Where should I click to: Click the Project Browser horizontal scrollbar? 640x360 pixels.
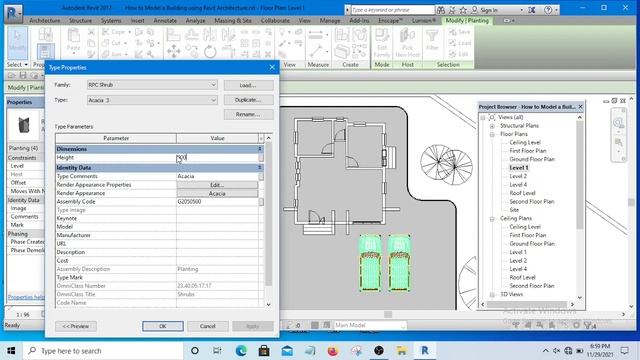pyautogui.click(x=527, y=304)
